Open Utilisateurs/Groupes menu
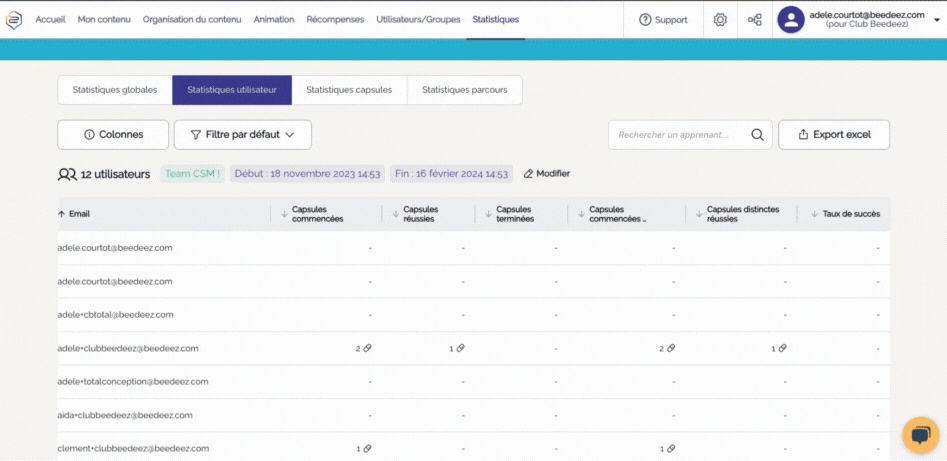Screen dimensions: 947x461 tap(418, 20)
